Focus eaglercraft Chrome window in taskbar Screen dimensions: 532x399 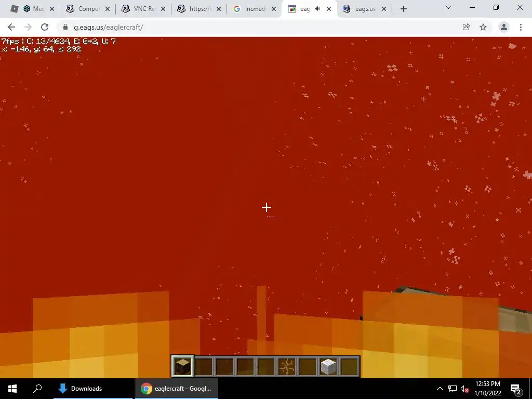coord(177,389)
